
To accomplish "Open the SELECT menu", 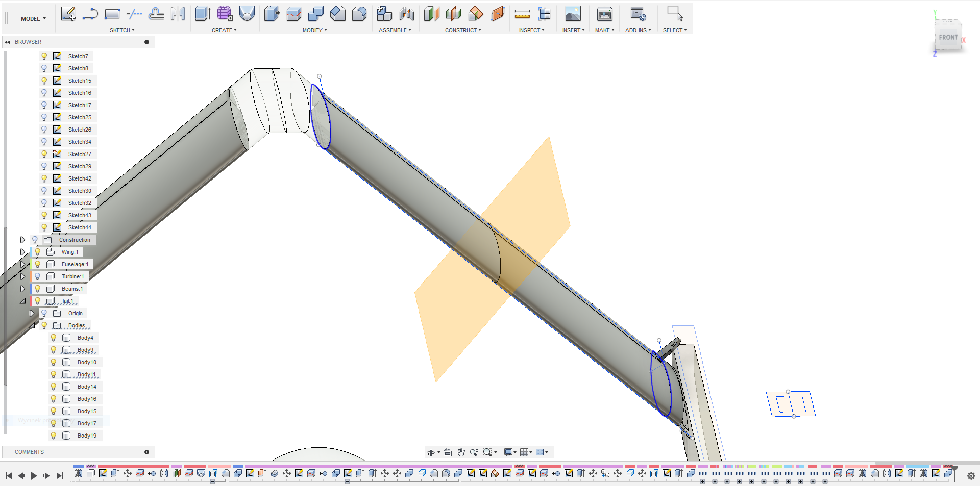I will [x=675, y=30].
